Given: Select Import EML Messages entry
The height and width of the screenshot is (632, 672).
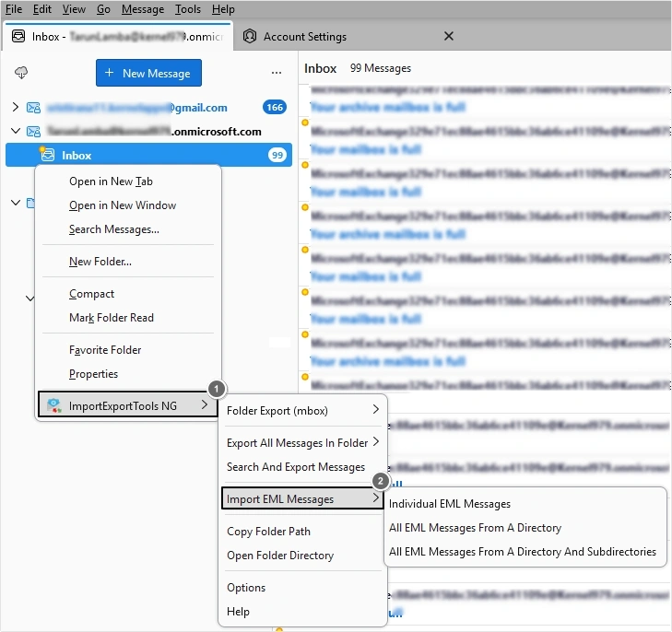Looking at the screenshot, I should (302, 498).
